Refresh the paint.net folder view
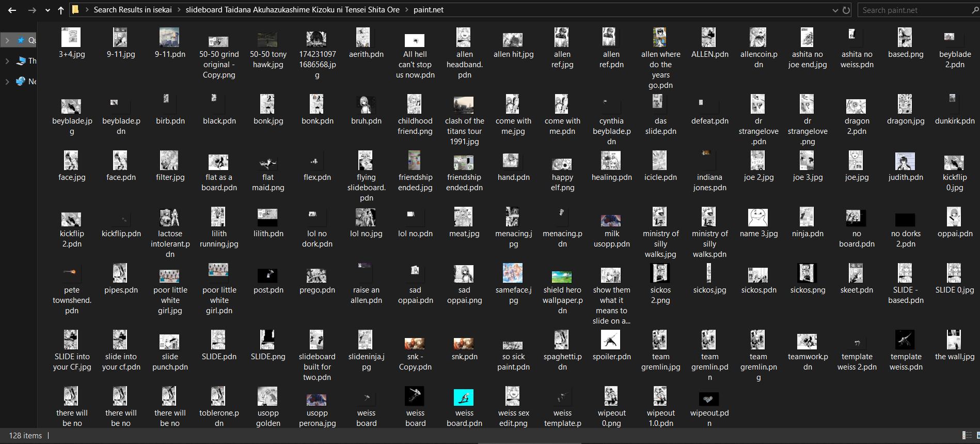Viewport: 980px width, 444px height. pyautogui.click(x=846, y=10)
